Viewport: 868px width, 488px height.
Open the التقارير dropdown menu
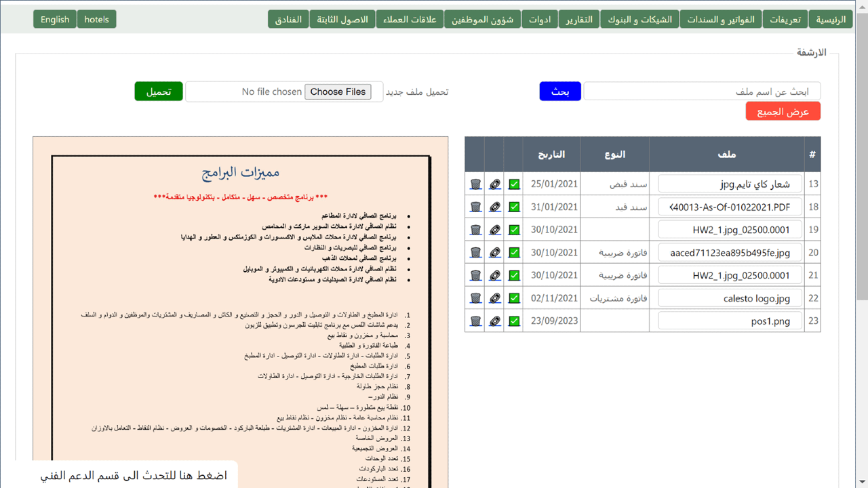click(x=579, y=20)
